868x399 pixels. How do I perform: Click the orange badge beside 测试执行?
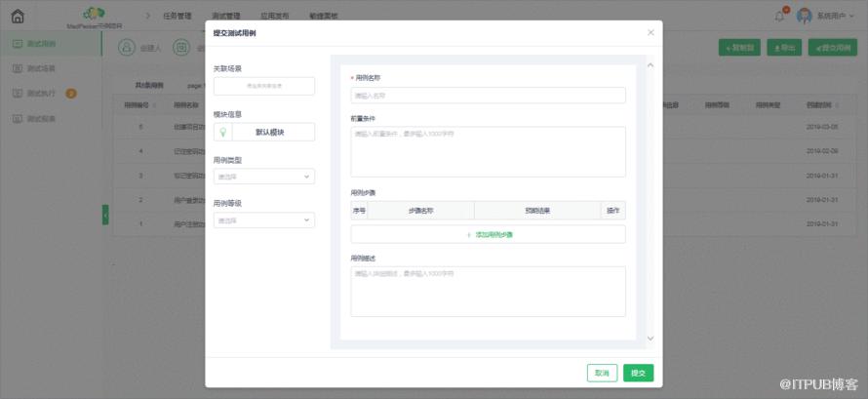71,93
